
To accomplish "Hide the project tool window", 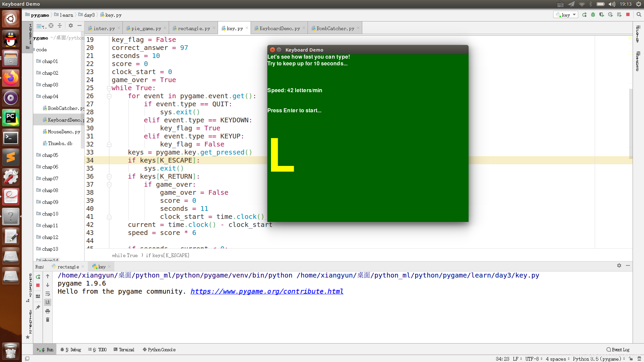I will [79, 25].
